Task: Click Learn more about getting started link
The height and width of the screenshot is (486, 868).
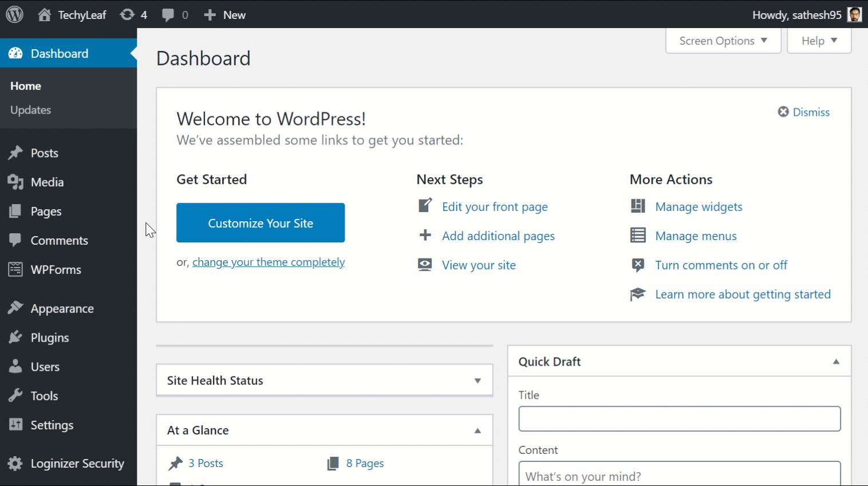Action: (x=743, y=295)
